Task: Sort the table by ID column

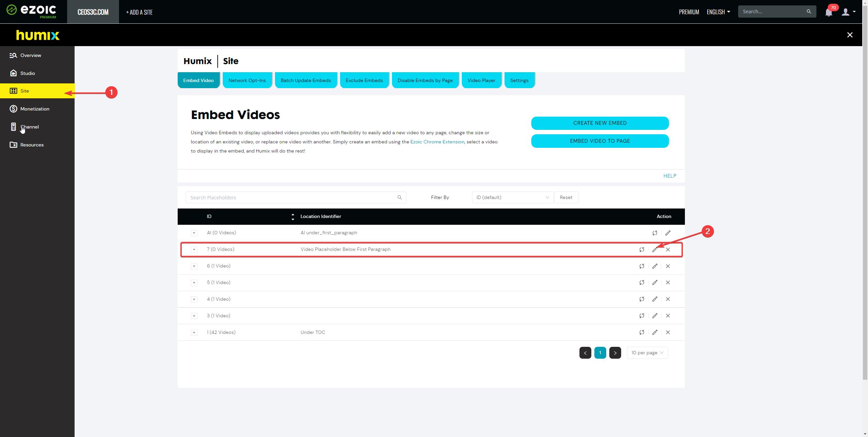Action: tap(293, 217)
